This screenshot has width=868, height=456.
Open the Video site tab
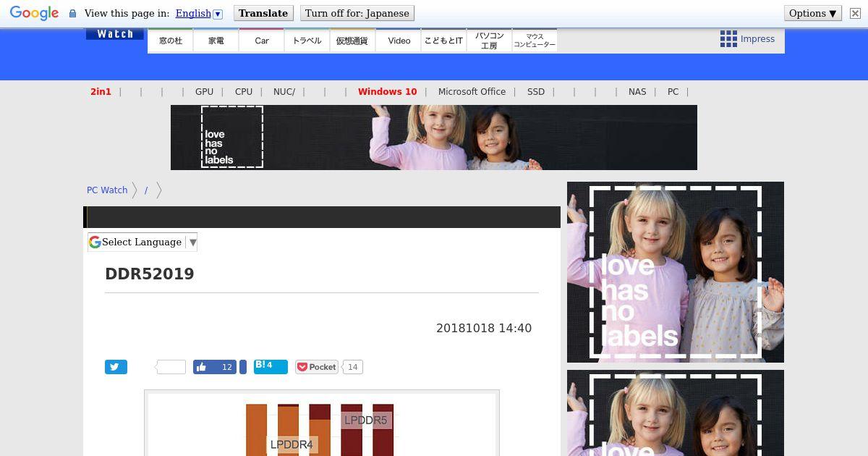pyautogui.click(x=399, y=41)
